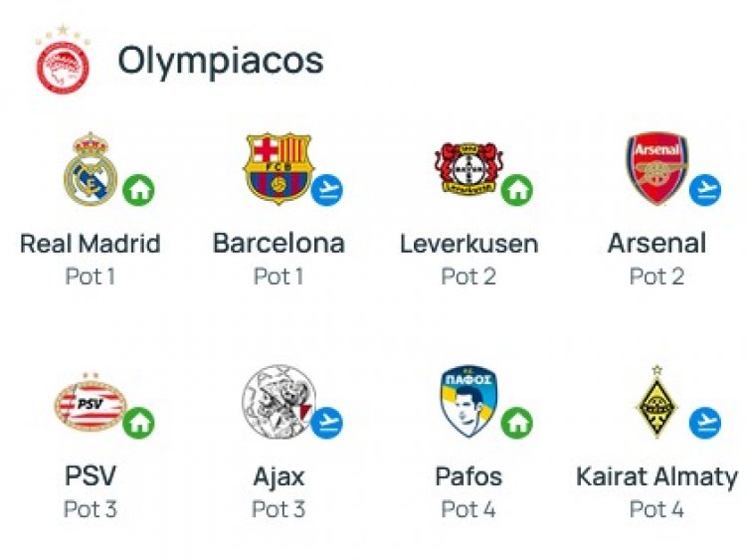
Task: Click Pot 4 label under Pafos
Action: coord(468,509)
